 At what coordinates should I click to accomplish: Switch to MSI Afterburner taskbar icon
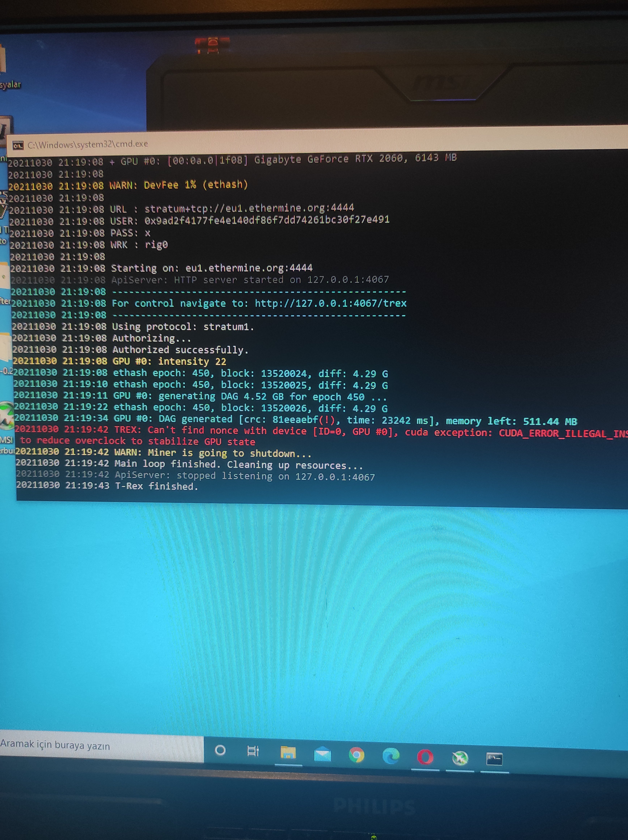point(460,758)
